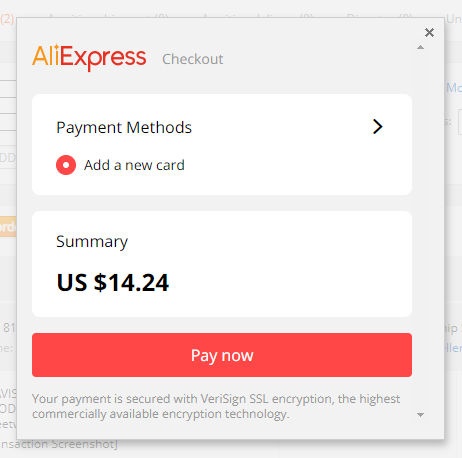Select the Add a new card radio button
Screen dimensions: 462x458
[66, 165]
